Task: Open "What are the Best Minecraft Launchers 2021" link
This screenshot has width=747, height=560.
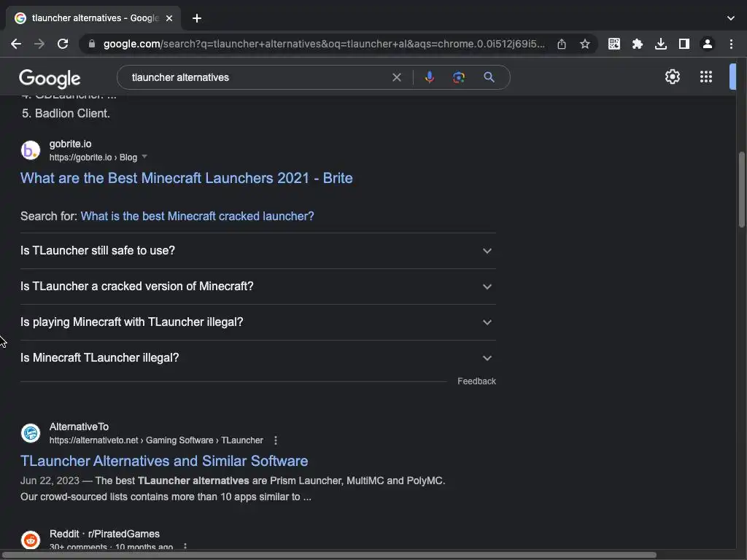Action: pyautogui.click(x=186, y=178)
